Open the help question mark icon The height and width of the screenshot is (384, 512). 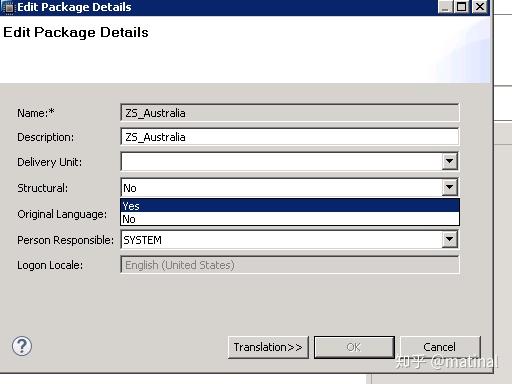(x=22, y=346)
